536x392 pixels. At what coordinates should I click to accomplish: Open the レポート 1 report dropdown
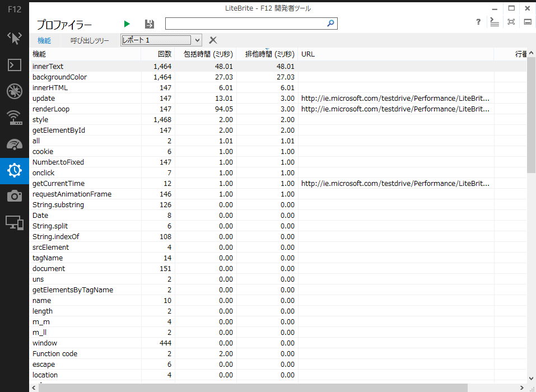[x=161, y=40]
